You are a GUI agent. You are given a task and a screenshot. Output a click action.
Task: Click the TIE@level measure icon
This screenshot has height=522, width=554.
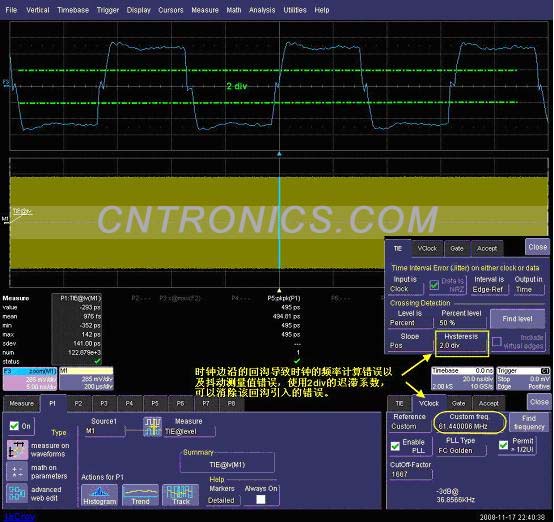pos(152,427)
